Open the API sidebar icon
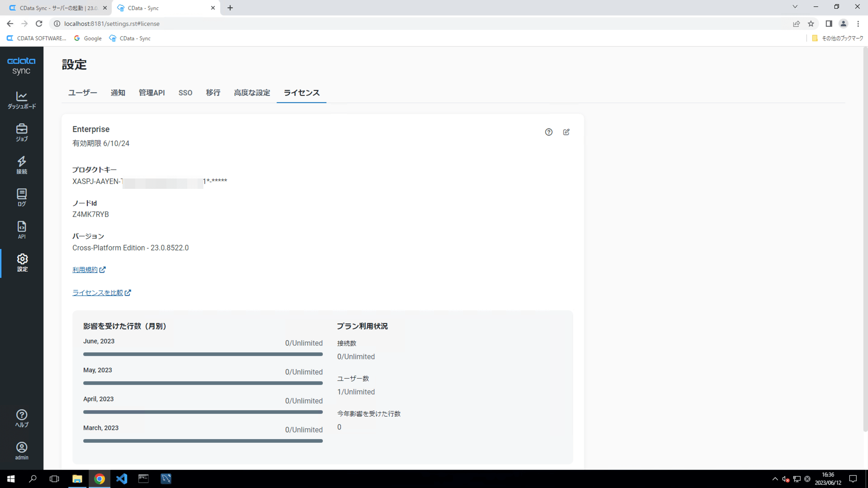The width and height of the screenshot is (868, 488). (22, 230)
